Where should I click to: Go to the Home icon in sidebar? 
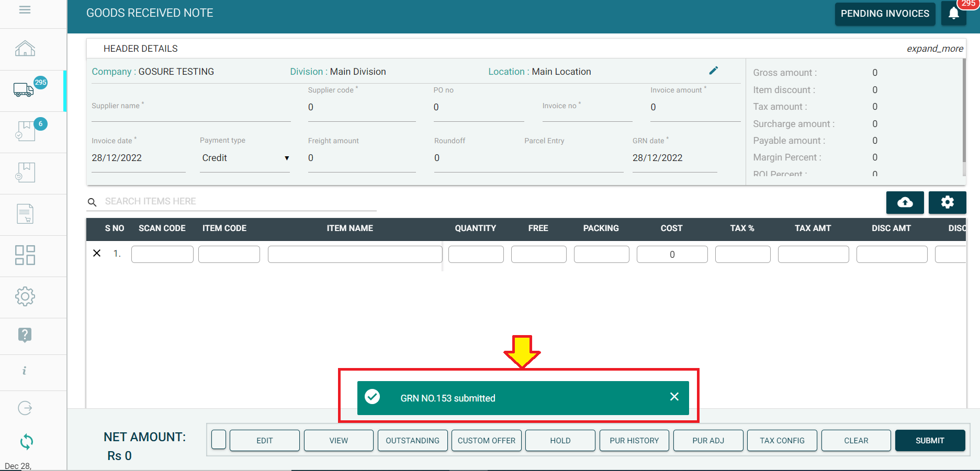click(25, 49)
